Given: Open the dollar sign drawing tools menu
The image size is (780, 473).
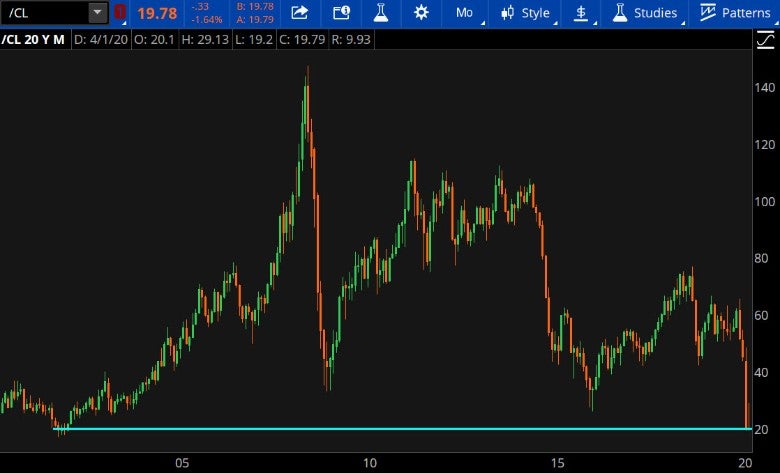Looking at the screenshot, I should [x=582, y=13].
